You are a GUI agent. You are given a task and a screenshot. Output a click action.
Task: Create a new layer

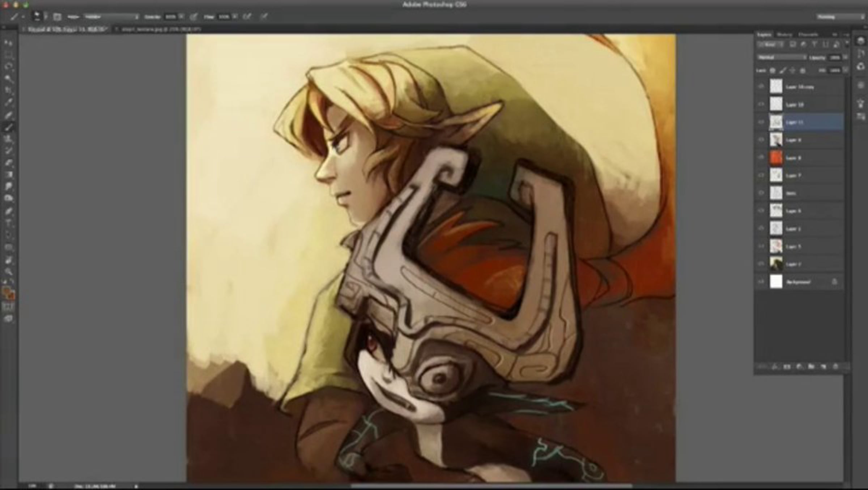824,367
